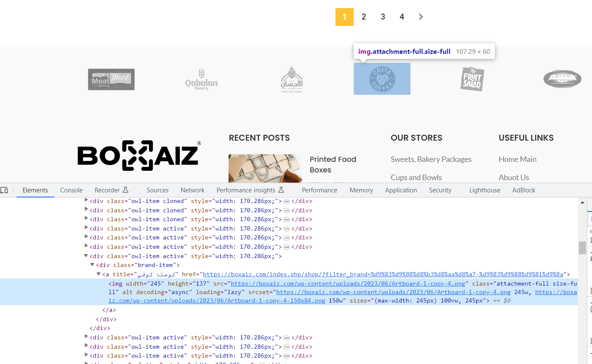Click the highlighted Costa Coffee logo
This screenshot has height=364, width=592.
382,79
